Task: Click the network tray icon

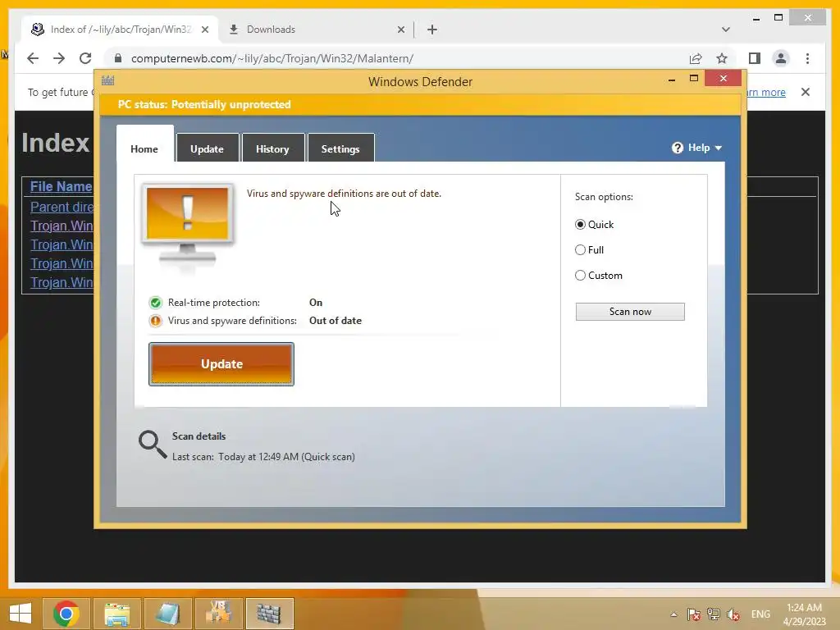Action: [714, 614]
